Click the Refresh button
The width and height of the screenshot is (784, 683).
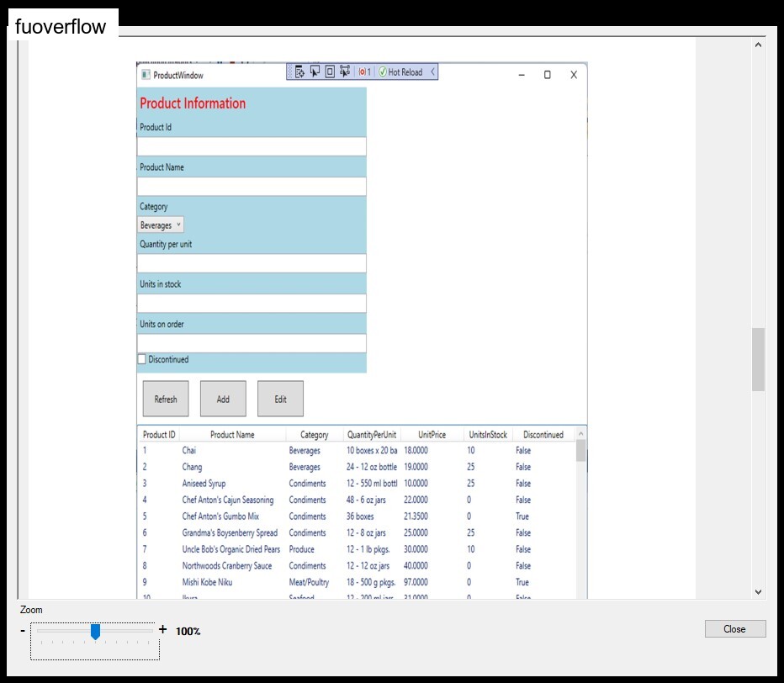coord(166,399)
